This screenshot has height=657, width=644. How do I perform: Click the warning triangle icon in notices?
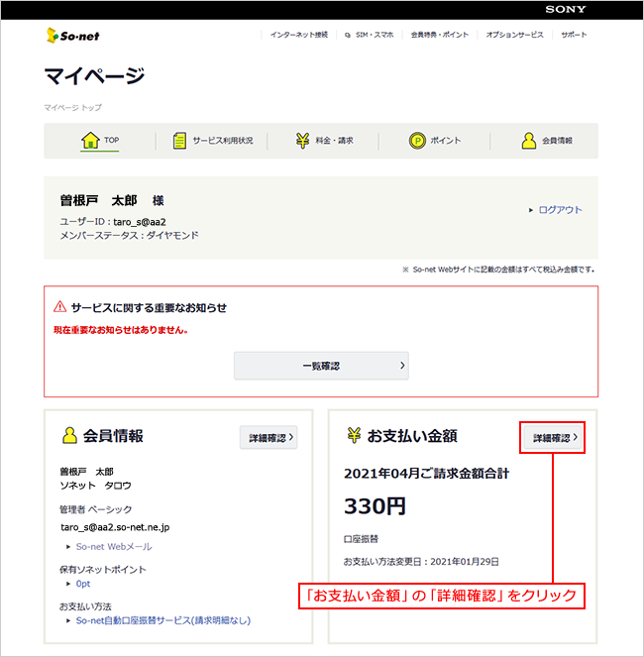[x=59, y=307]
